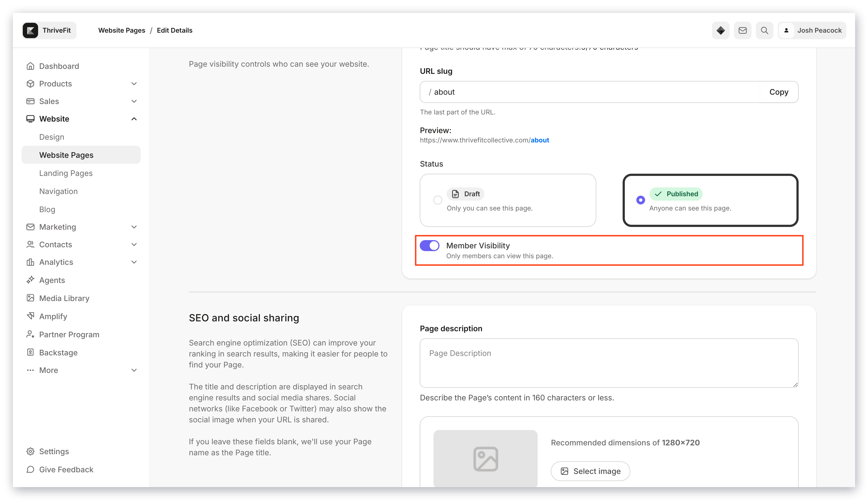Click the Select image button

[x=590, y=471]
